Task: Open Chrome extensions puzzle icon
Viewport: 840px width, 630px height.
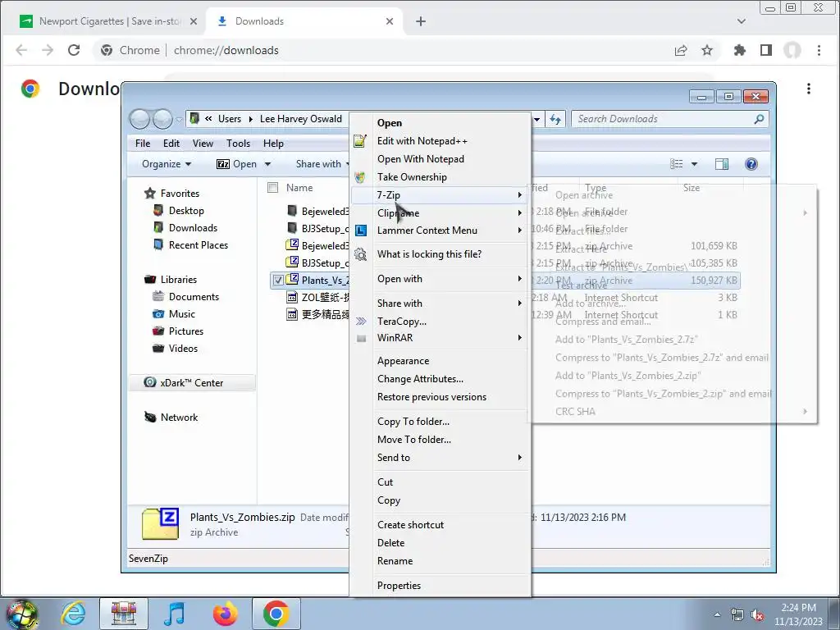Action: 739,50
